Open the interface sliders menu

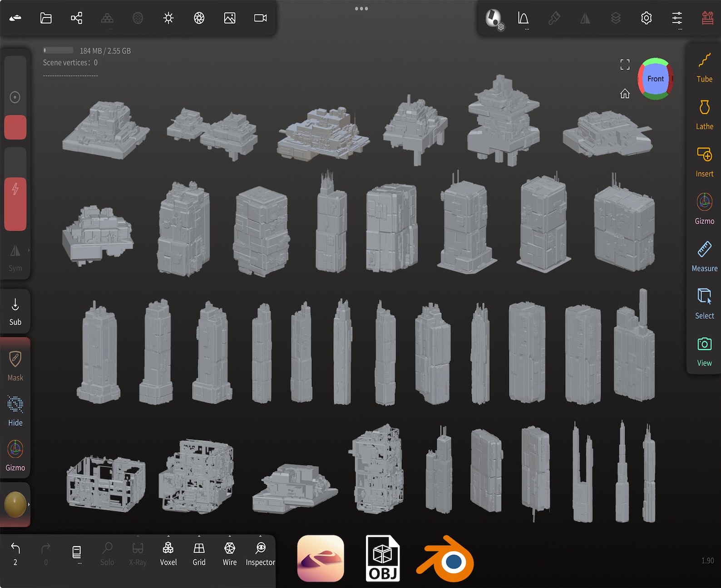point(677,18)
